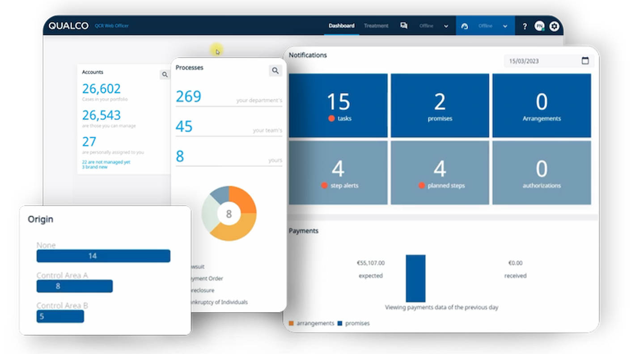
Task: Click the Control Area A bar
Action: click(x=75, y=286)
